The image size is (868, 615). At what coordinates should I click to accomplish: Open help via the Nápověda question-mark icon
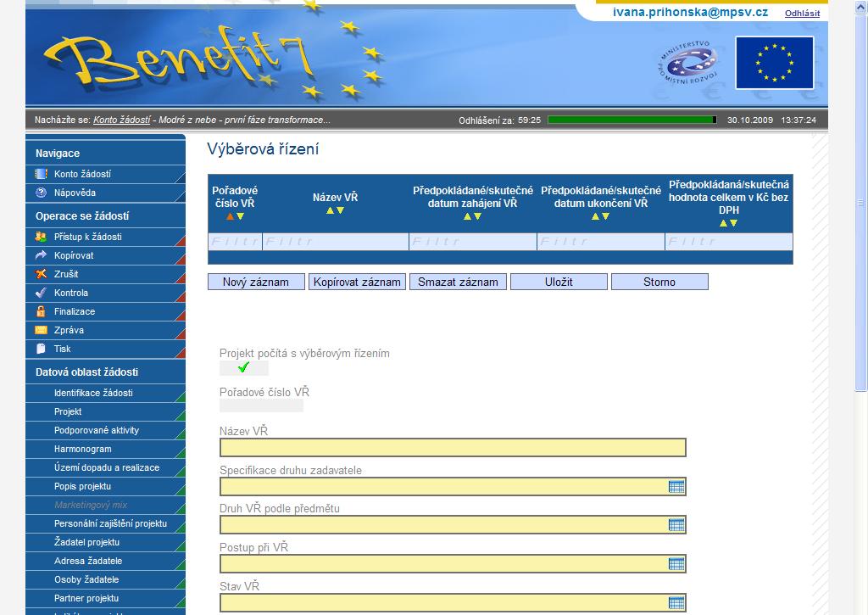[x=41, y=193]
